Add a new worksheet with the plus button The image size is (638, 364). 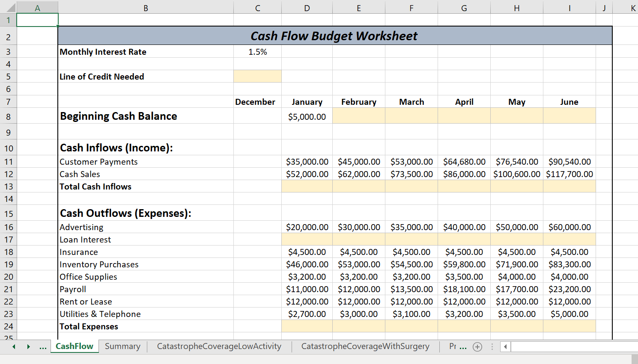(477, 346)
